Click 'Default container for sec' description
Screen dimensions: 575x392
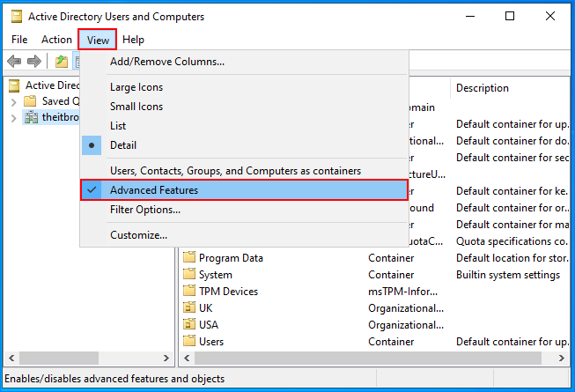click(512, 158)
